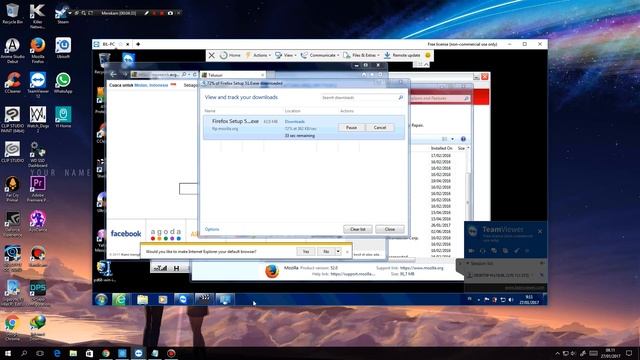The image size is (640, 360).
Task: Open the Communicate menu in TeamViewer toolbar
Action: [320, 55]
